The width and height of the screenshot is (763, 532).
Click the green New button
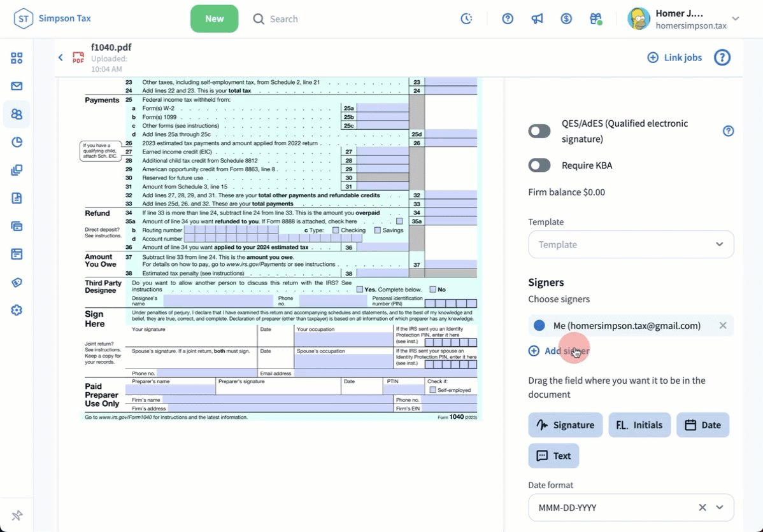click(214, 19)
